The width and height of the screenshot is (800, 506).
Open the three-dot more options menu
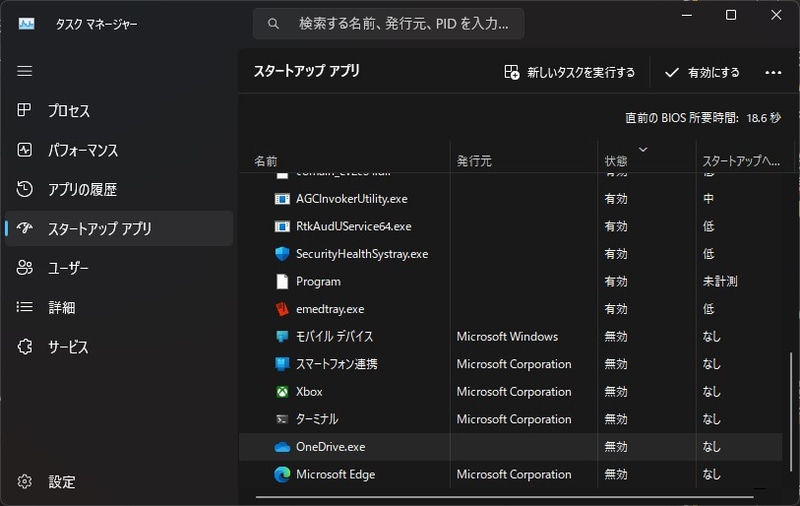[x=773, y=72]
